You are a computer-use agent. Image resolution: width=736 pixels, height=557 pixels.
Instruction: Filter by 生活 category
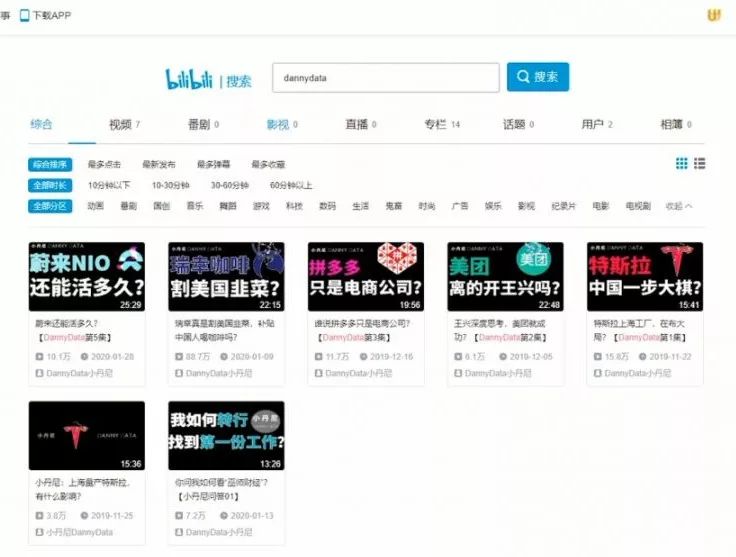coord(360,206)
